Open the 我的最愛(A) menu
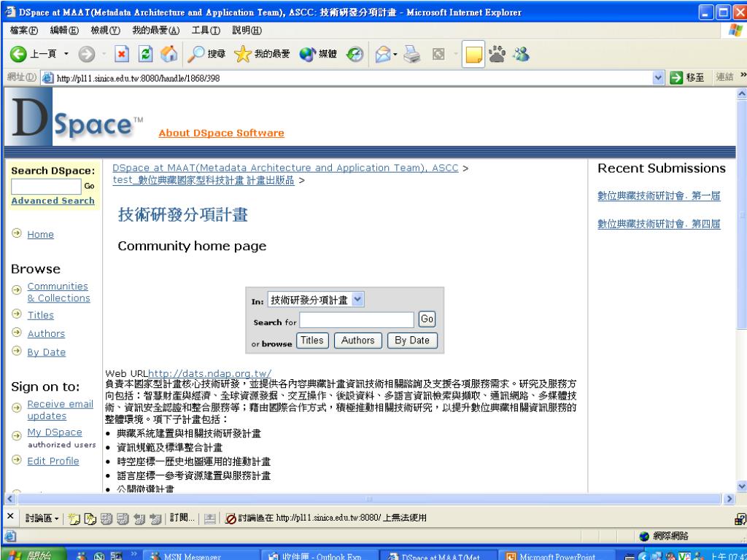 click(156, 31)
